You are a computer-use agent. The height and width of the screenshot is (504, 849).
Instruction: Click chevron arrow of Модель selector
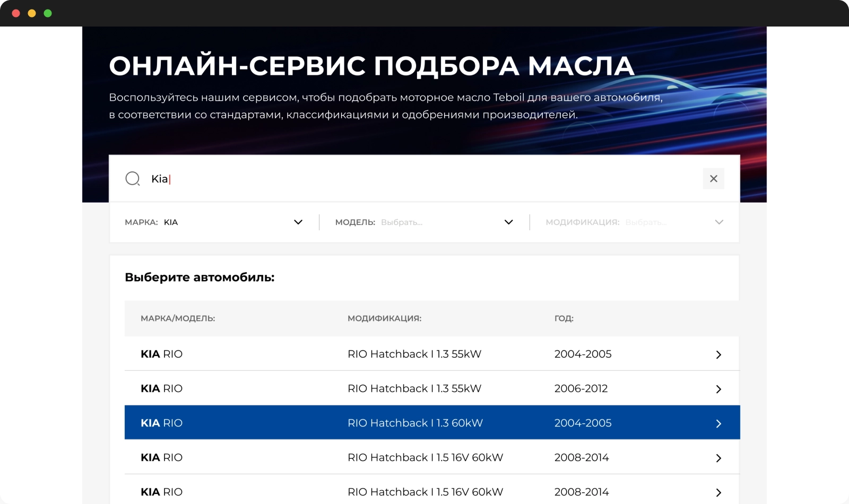[508, 222]
